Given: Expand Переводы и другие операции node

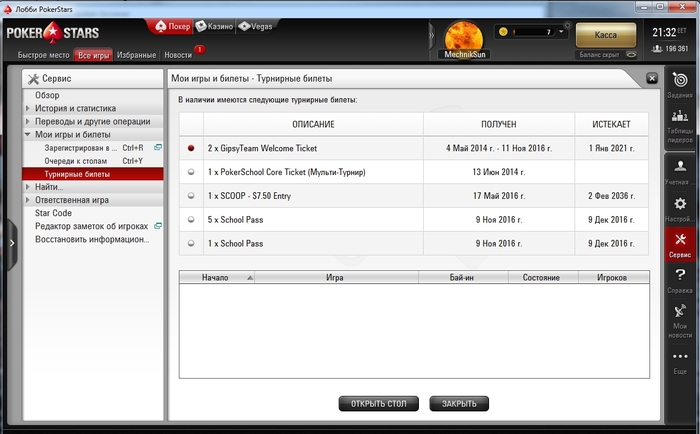Looking at the screenshot, I should coord(28,121).
